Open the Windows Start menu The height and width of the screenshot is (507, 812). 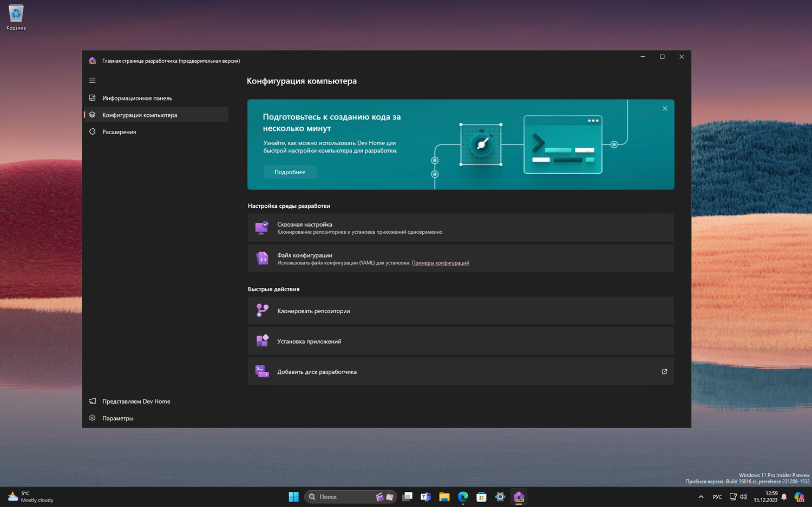(293, 497)
